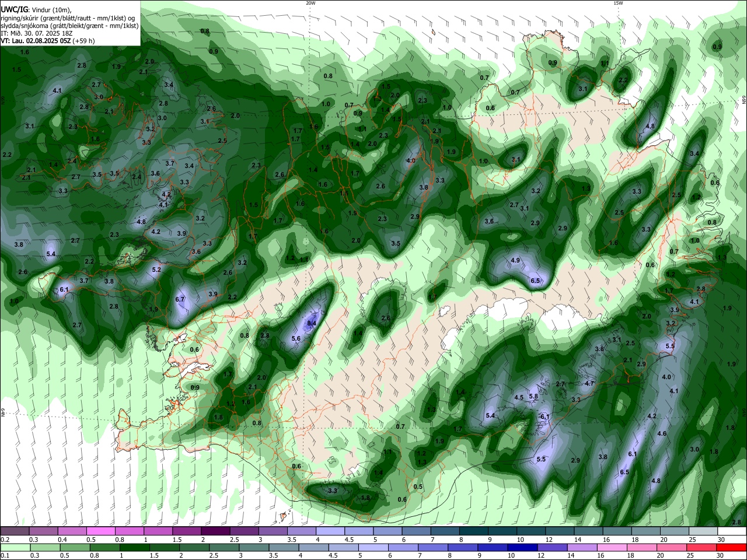This screenshot has height=560, width=747.
Task: Pick hot pink swatch between lower-row 20 and 25
Action: (672, 547)
